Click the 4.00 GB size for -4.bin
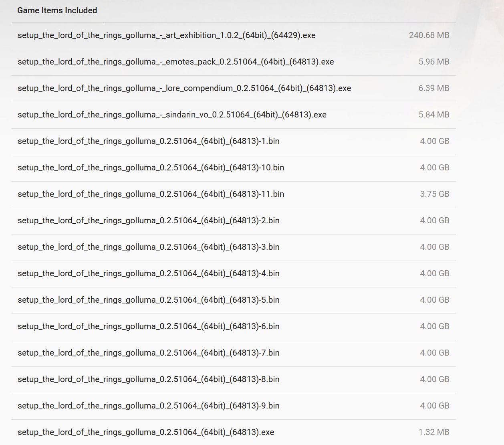 coord(435,273)
